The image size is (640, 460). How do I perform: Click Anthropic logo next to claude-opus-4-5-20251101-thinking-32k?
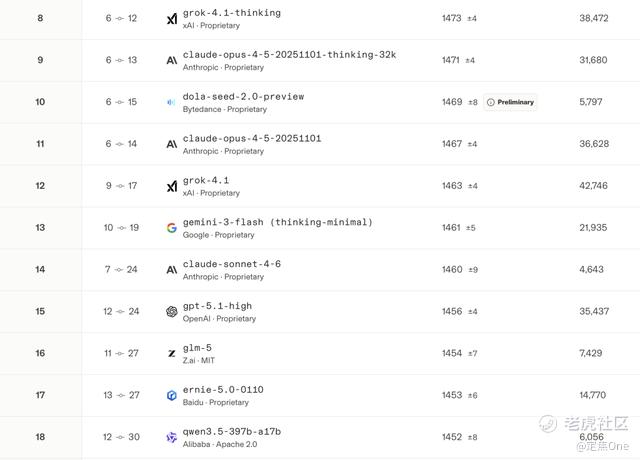[x=172, y=61]
